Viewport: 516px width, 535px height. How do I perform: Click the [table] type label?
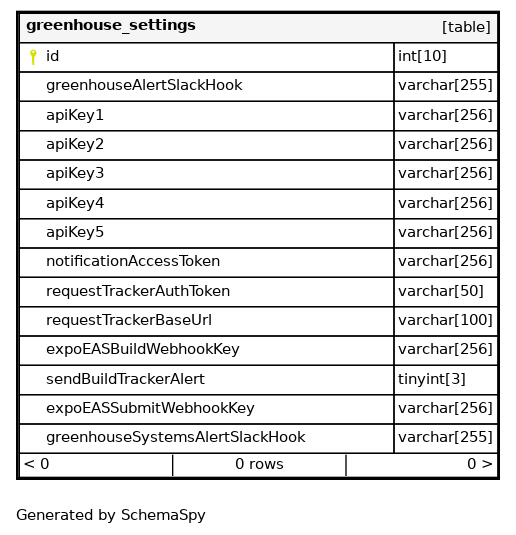click(x=466, y=27)
